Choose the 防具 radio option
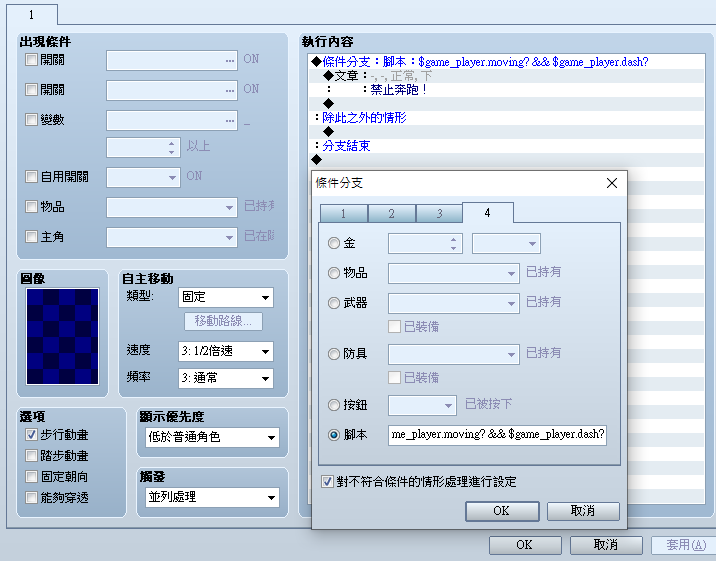Viewport: 716px width, 561px height. click(334, 354)
